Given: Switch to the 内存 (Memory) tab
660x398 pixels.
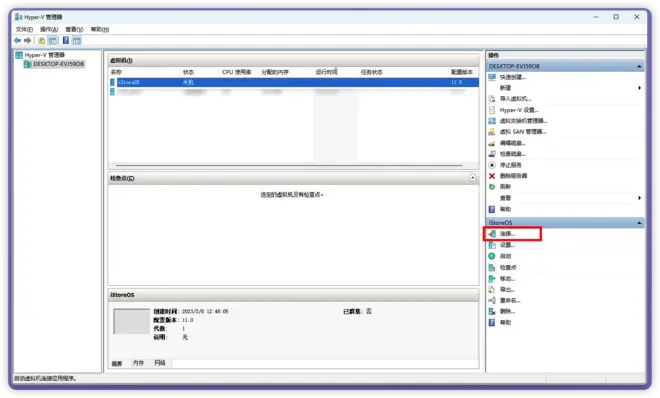Looking at the screenshot, I should (138, 363).
